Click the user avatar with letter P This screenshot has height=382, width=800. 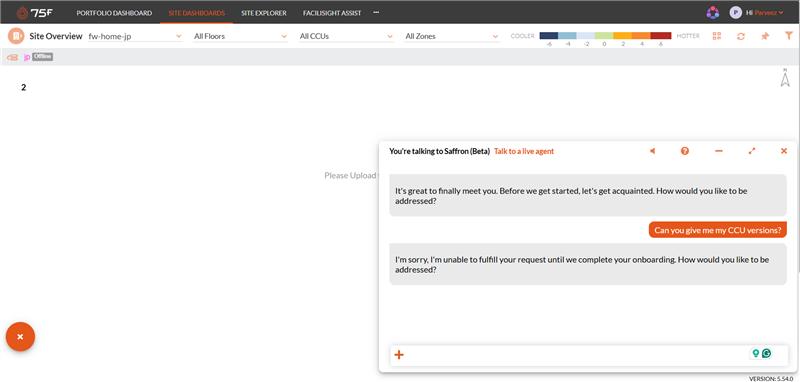point(735,13)
